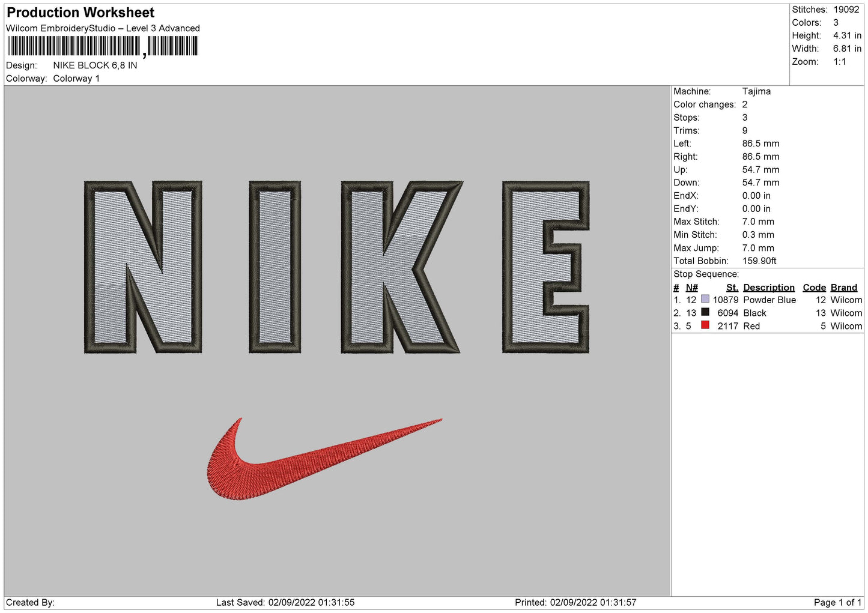Click the Min Stitch value '0.3 mm'

click(758, 235)
